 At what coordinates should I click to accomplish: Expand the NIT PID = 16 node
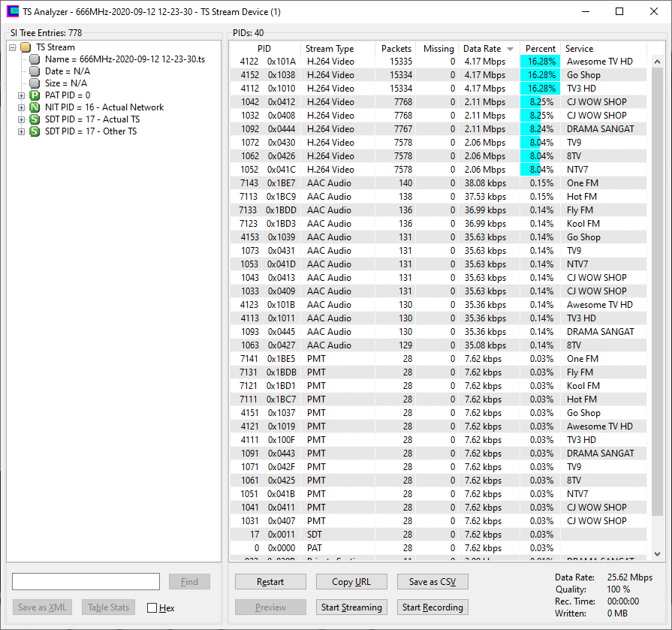pyautogui.click(x=22, y=107)
